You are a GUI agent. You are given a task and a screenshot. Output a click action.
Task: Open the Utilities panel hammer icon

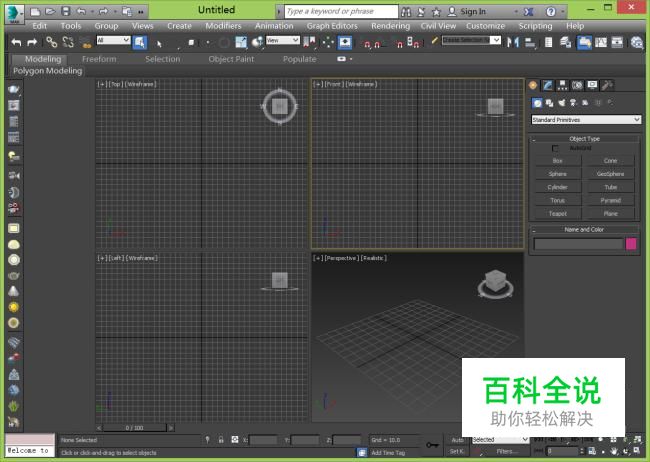tap(608, 85)
